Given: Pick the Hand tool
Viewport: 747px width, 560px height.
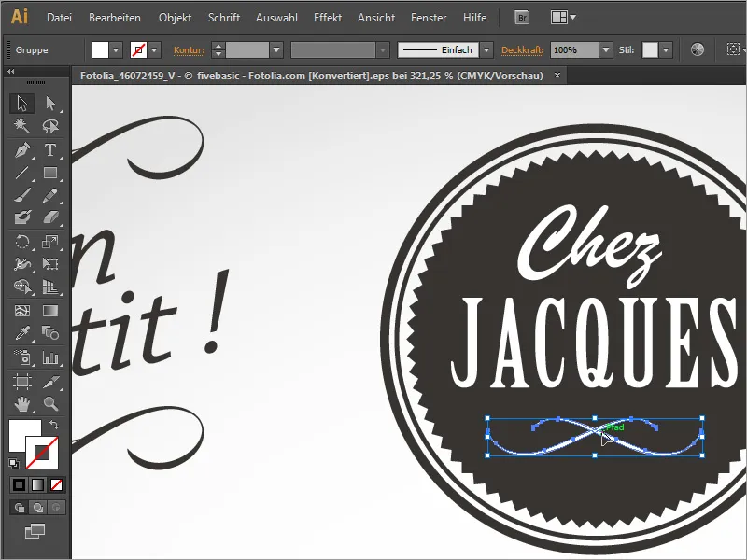Looking at the screenshot, I should coord(22,404).
